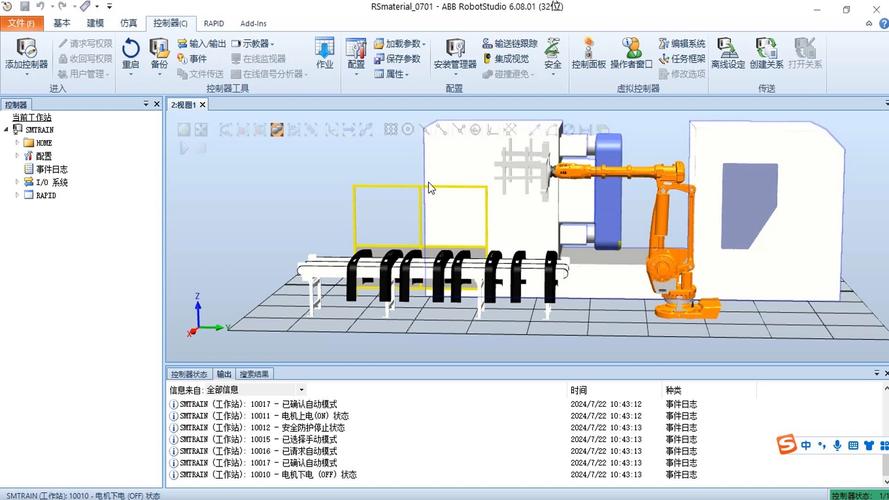Open Integrated Vision (集成视觉)
This screenshot has height=500, width=889.
[x=506, y=58]
